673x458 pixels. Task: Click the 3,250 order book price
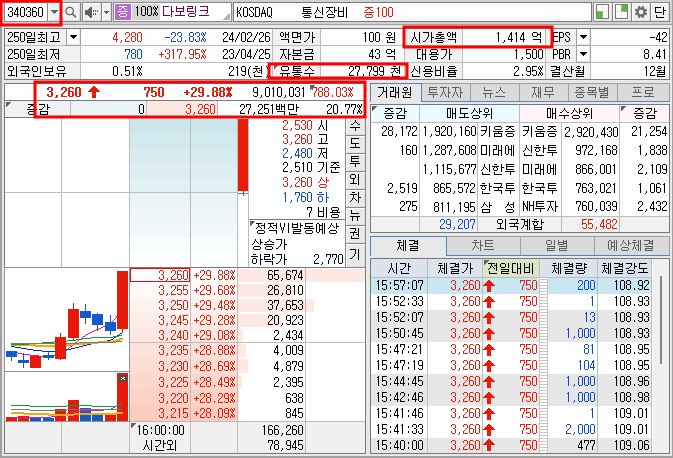click(173, 305)
